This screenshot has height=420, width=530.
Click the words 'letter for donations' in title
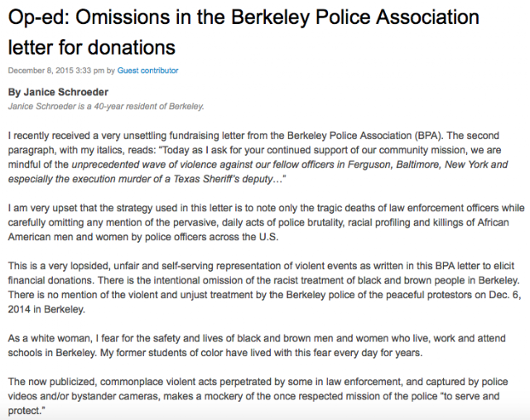[x=92, y=47]
